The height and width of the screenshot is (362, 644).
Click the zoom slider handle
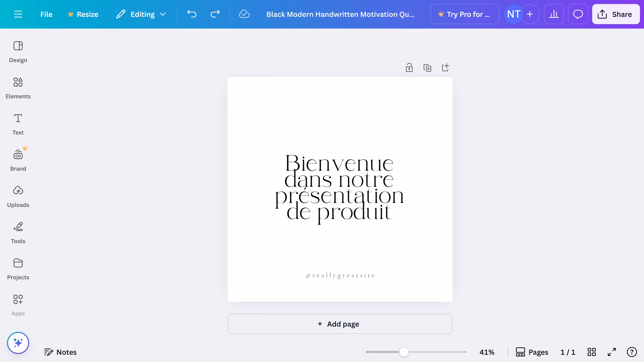(404, 352)
